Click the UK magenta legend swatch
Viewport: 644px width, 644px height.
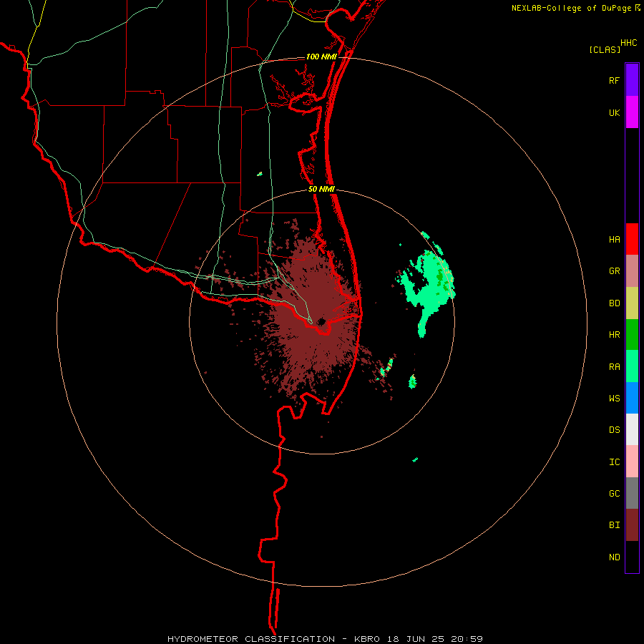coord(632,112)
